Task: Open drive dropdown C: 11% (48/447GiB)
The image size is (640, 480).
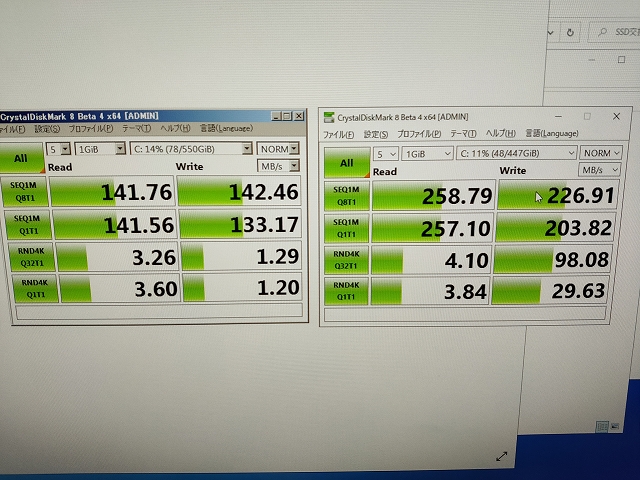Action: coord(516,153)
